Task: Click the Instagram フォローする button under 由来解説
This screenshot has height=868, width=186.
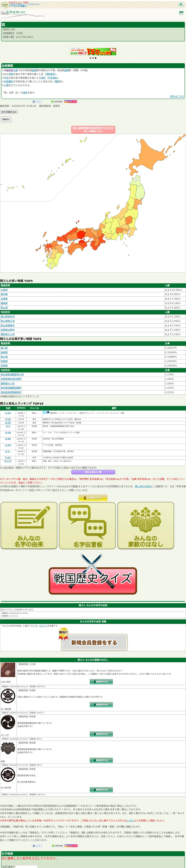Action: [x=71, y=101]
